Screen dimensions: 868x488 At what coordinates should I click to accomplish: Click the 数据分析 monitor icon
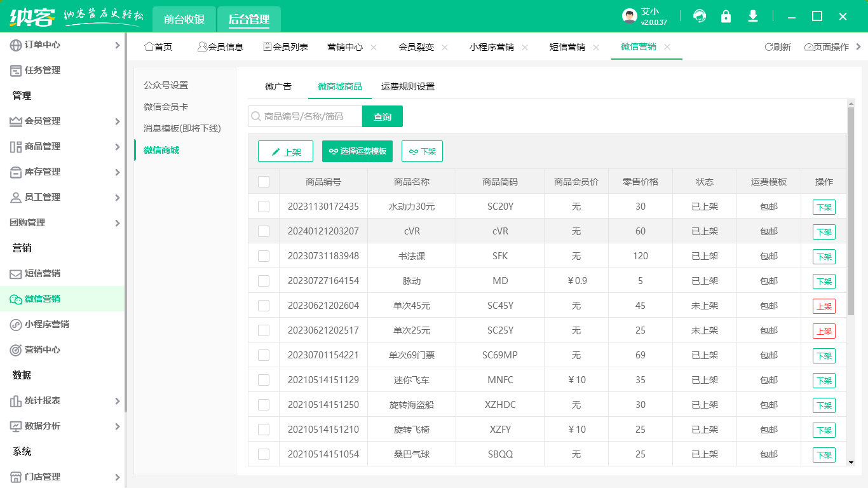[x=16, y=426]
